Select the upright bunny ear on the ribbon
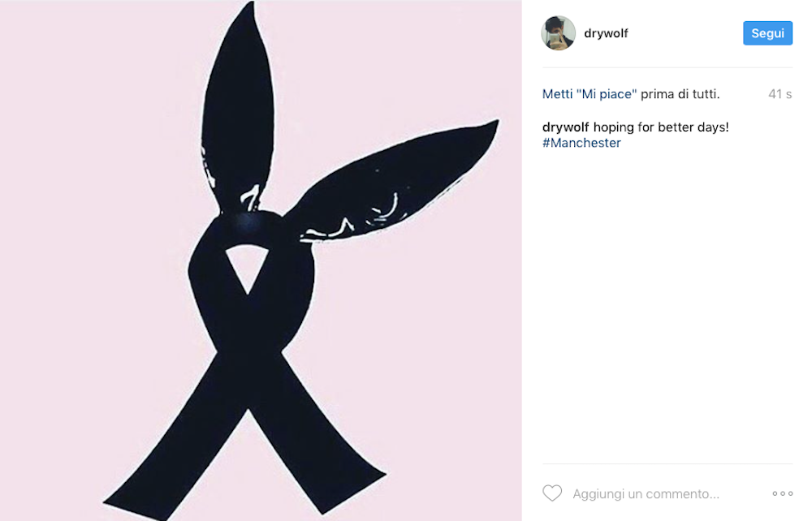 [x=238, y=109]
